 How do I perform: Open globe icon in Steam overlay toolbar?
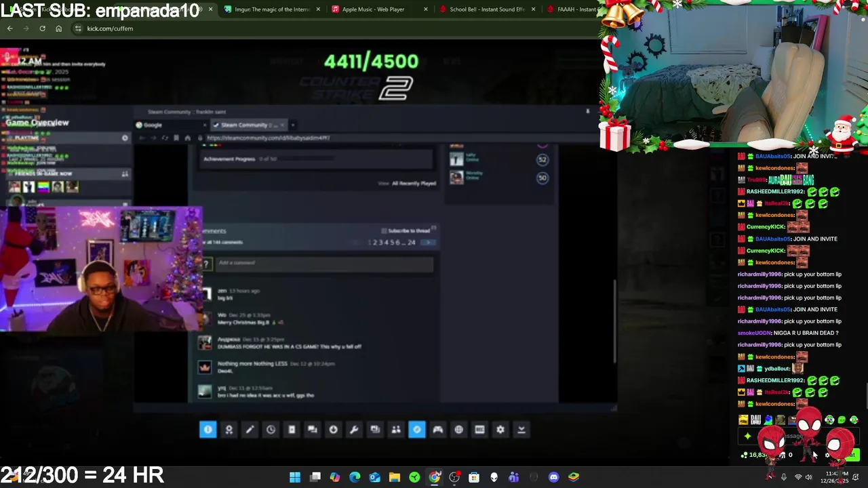[x=459, y=429]
